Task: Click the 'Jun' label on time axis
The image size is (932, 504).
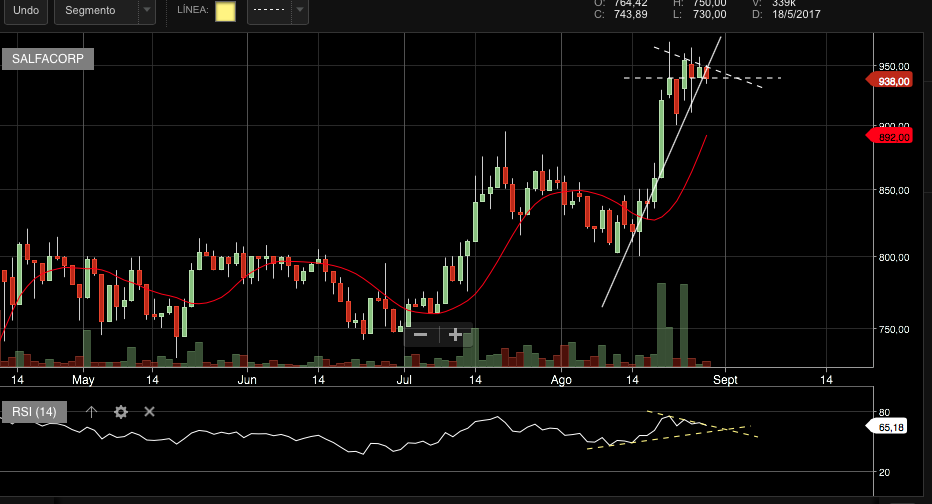Action: 247,381
